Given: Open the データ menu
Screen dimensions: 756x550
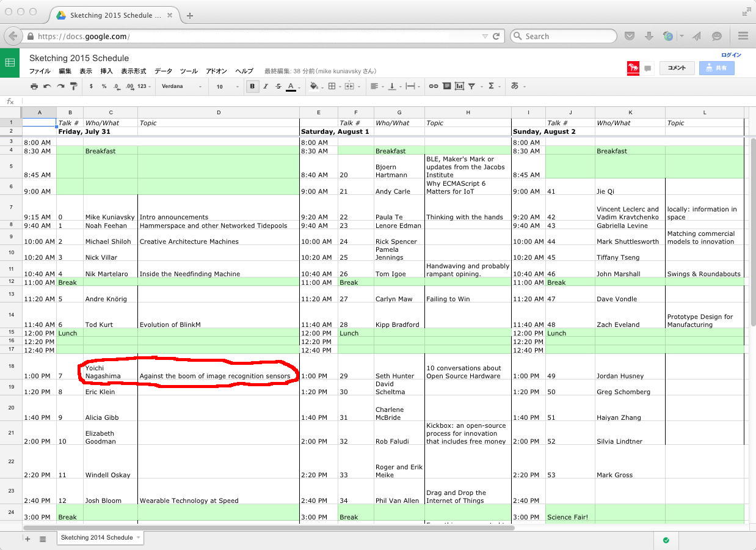Looking at the screenshot, I should [163, 71].
